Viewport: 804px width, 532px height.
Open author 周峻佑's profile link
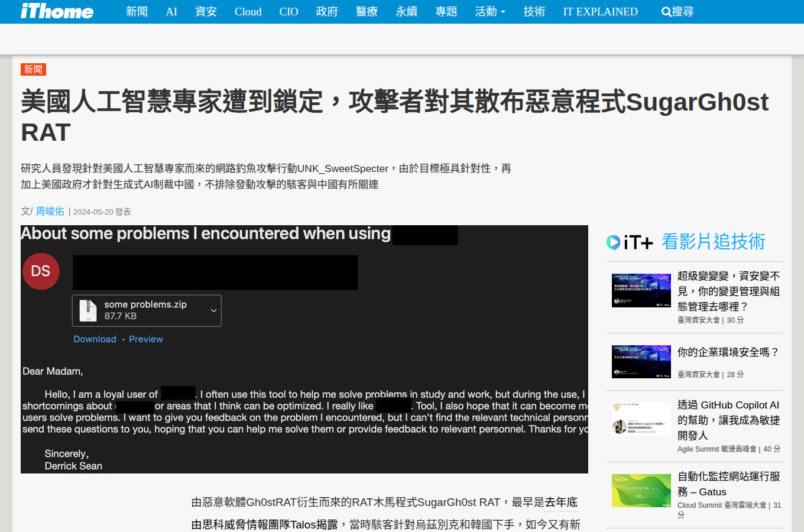coord(50,211)
